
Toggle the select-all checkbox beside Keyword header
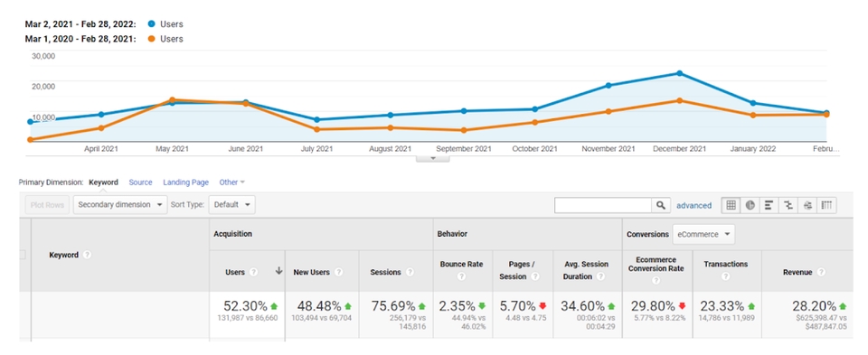coord(22,255)
